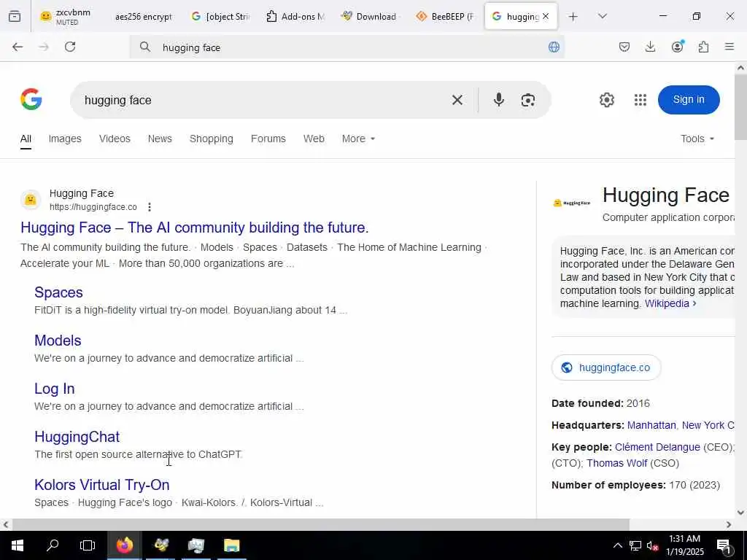Open the Wikipedia link in knowledge panel

670,303
